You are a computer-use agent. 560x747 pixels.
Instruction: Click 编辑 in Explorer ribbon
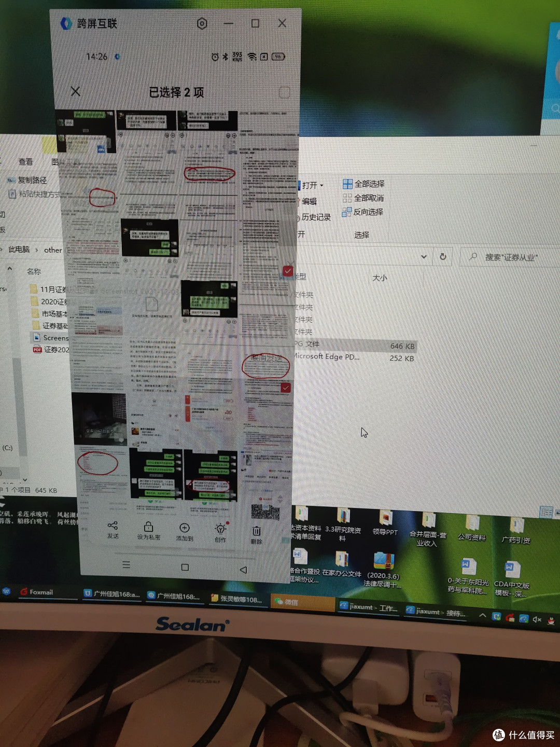pyautogui.click(x=309, y=201)
